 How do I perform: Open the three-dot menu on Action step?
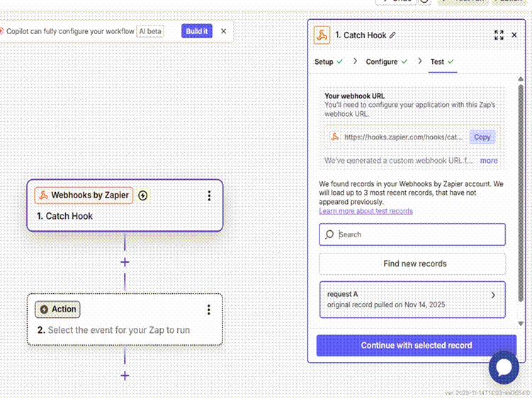coord(209,309)
